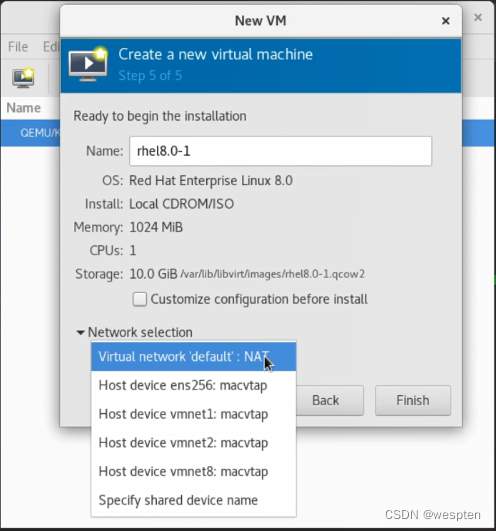Select Specify shared device name option

193,500
